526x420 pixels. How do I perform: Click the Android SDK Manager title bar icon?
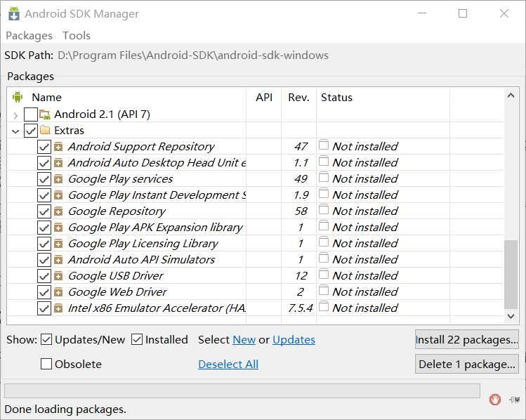14,14
